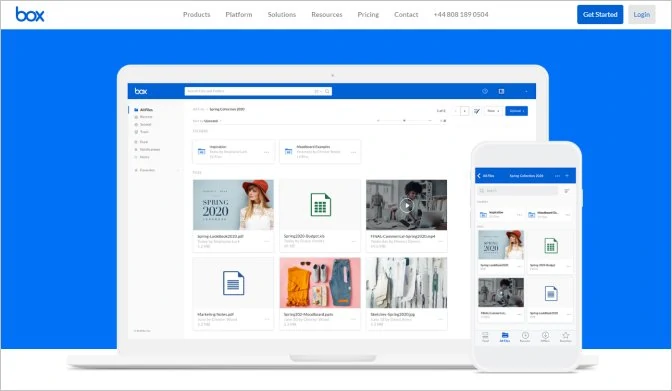Open the search filter dropdown in the laptop search bar
Image resolution: width=672 pixels, height=391 pixels.
point(318,91)
